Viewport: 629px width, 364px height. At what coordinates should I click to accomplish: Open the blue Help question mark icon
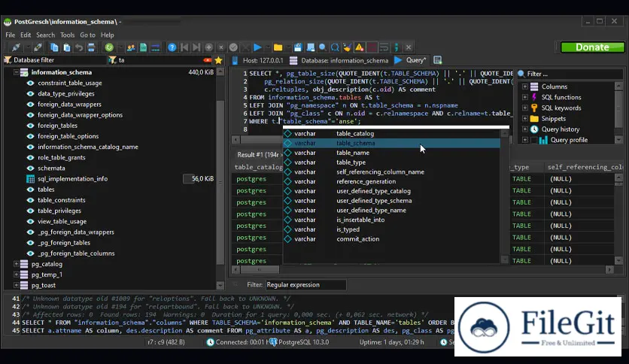(172, 47)
